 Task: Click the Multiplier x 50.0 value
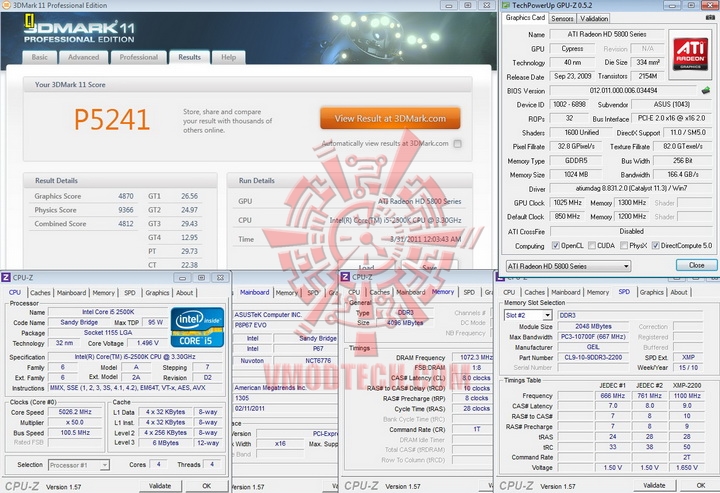[x=75, y=422]
